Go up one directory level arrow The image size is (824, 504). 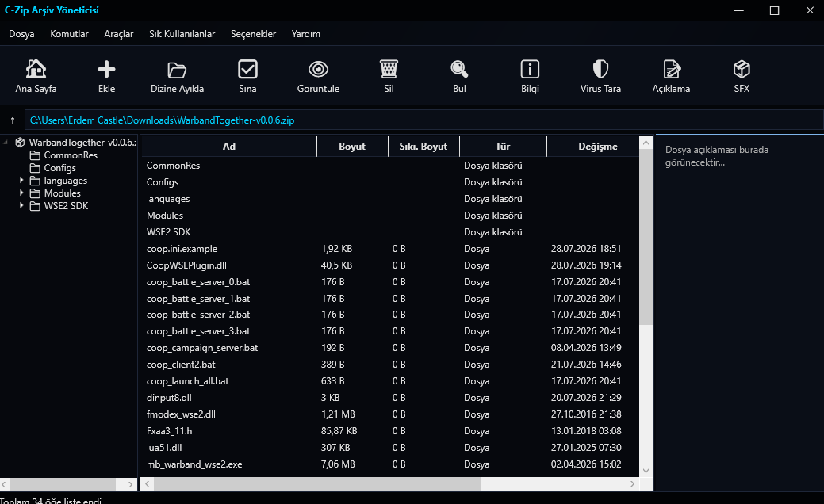point(13,120)
